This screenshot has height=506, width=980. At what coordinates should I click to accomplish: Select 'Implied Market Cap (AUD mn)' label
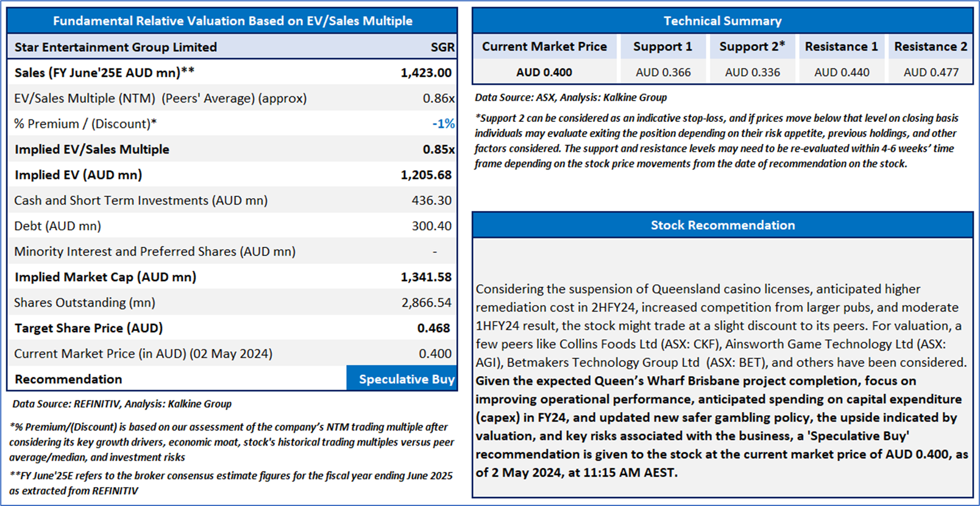click(105, 277)
